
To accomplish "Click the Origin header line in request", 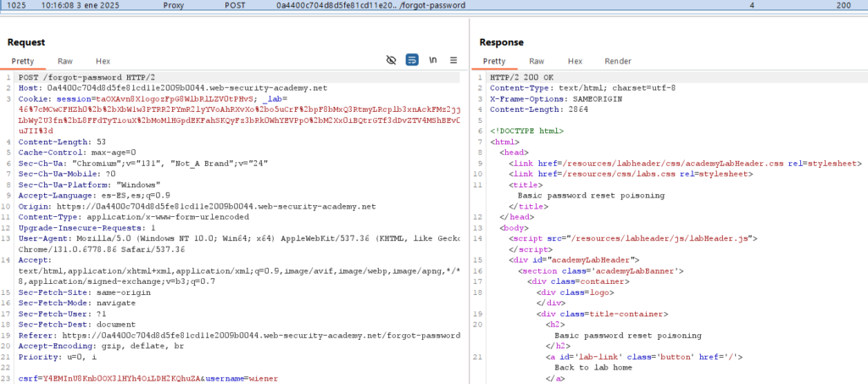I will point(197,206).
